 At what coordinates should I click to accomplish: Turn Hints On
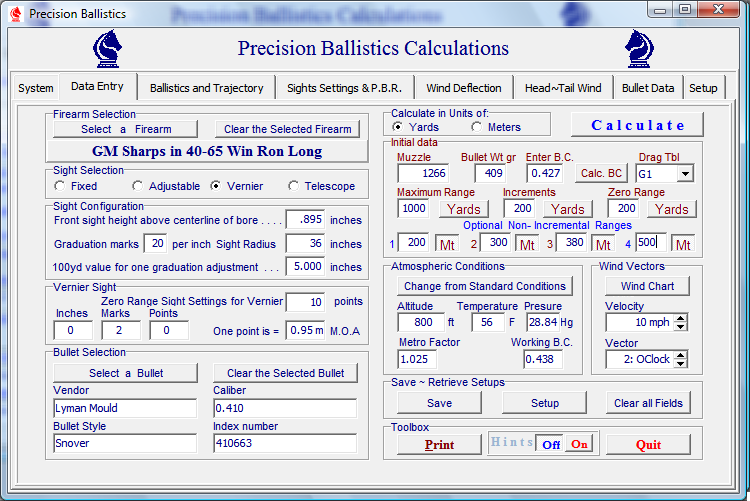tap(579, 445)
